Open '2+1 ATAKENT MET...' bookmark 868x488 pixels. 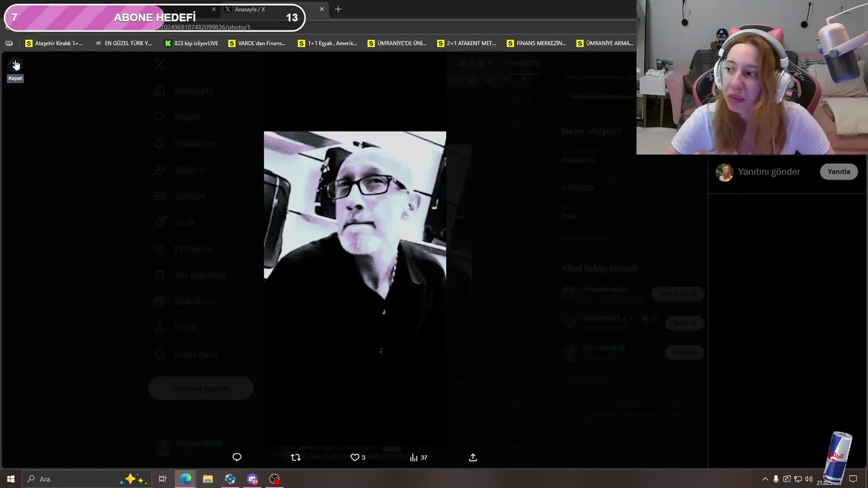click(467, 43)
